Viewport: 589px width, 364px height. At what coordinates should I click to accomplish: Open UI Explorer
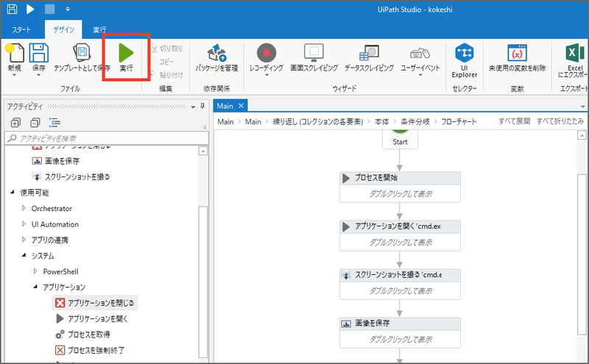465,60
